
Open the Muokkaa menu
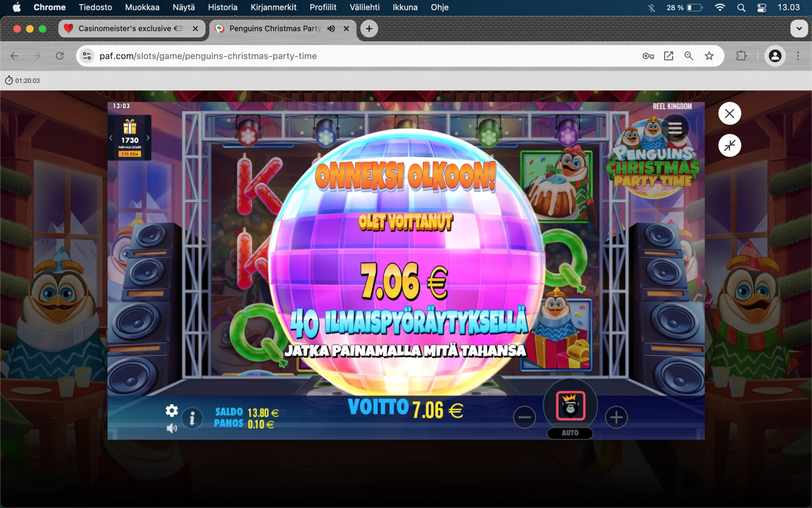point(142,7)
